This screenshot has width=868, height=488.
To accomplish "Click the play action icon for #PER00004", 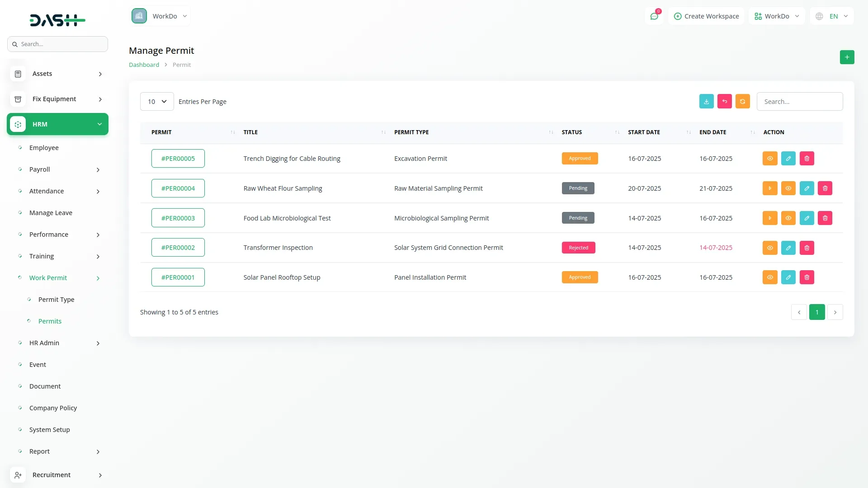I will tap(769, 188).
